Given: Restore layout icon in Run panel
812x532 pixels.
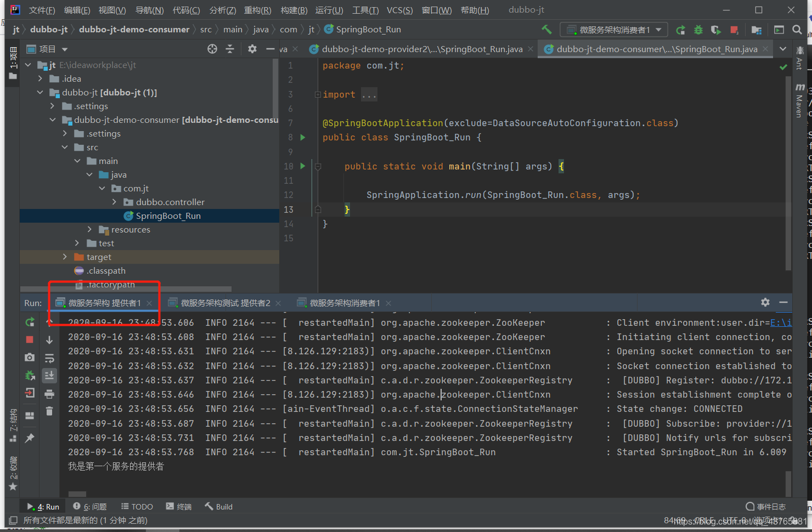Looking at the screenshot, I should pos(30,415).
